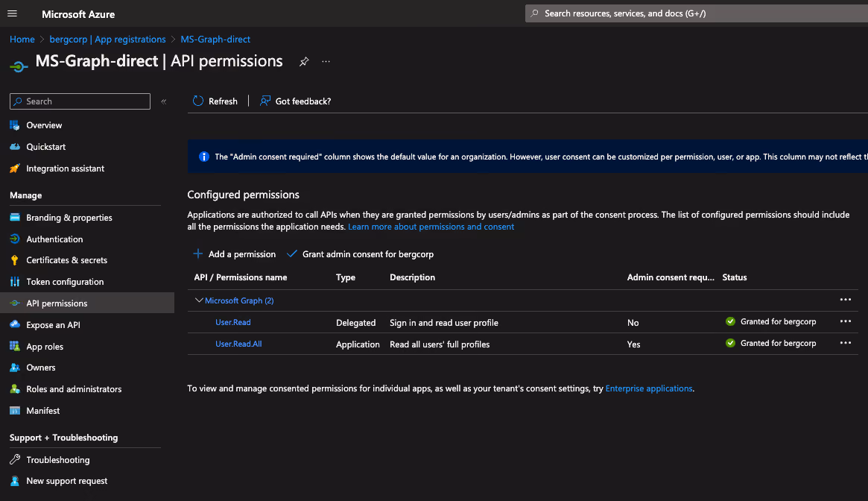Focus the sidebar Search field
Screen dimensions: 868x501
[x=80, y=101]
